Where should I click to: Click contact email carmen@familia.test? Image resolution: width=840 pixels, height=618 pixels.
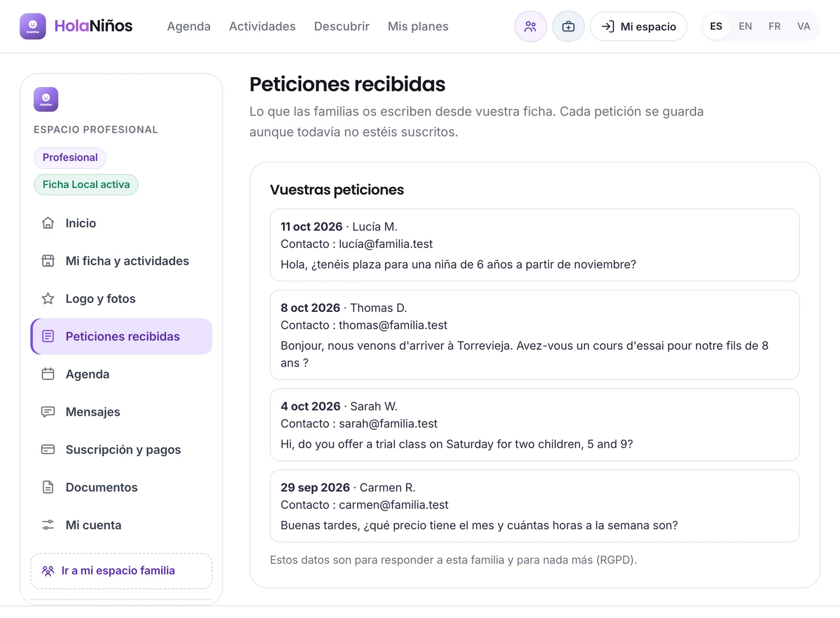pyautogui.click(x=393, y=505)
